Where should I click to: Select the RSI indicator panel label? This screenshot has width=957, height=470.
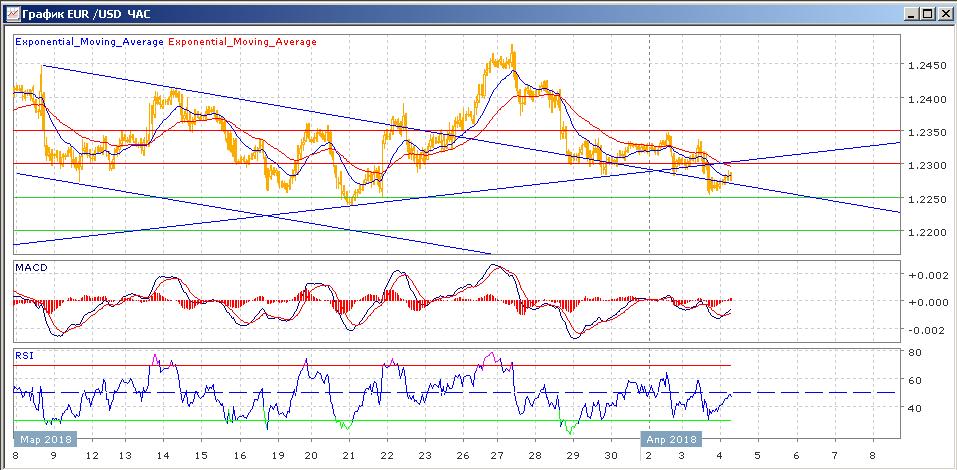23,354
